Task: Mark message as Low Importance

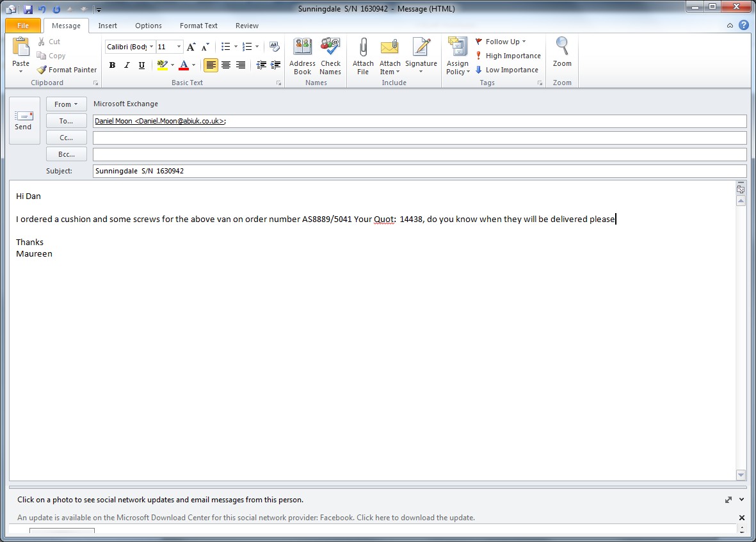Action: (507, 70)
